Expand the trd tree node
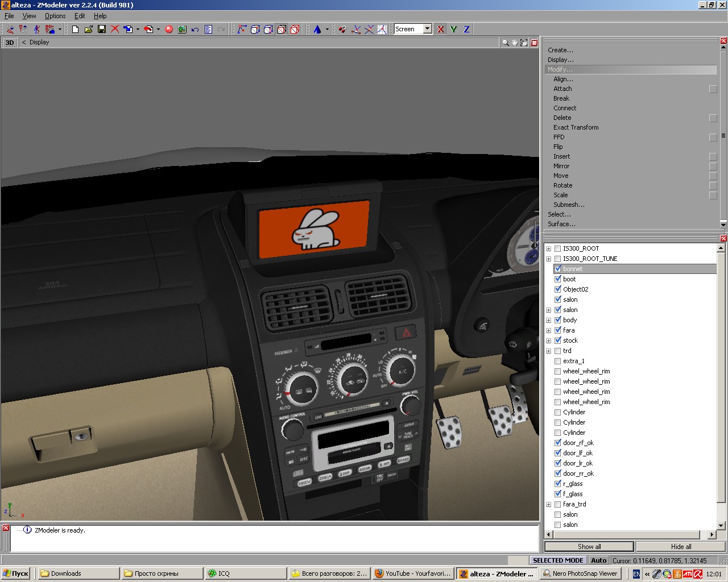The height and width of the screenshot is (582, 728). pos(548,351)
